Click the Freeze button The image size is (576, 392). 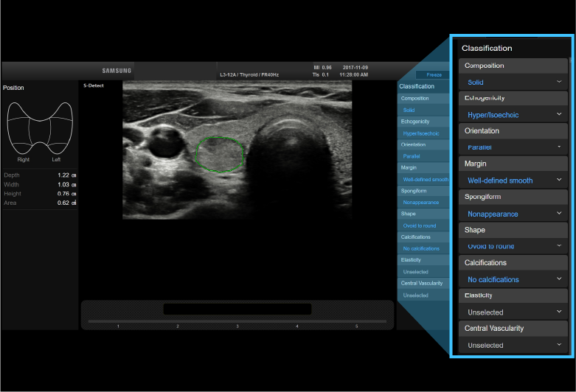(432, 74)
